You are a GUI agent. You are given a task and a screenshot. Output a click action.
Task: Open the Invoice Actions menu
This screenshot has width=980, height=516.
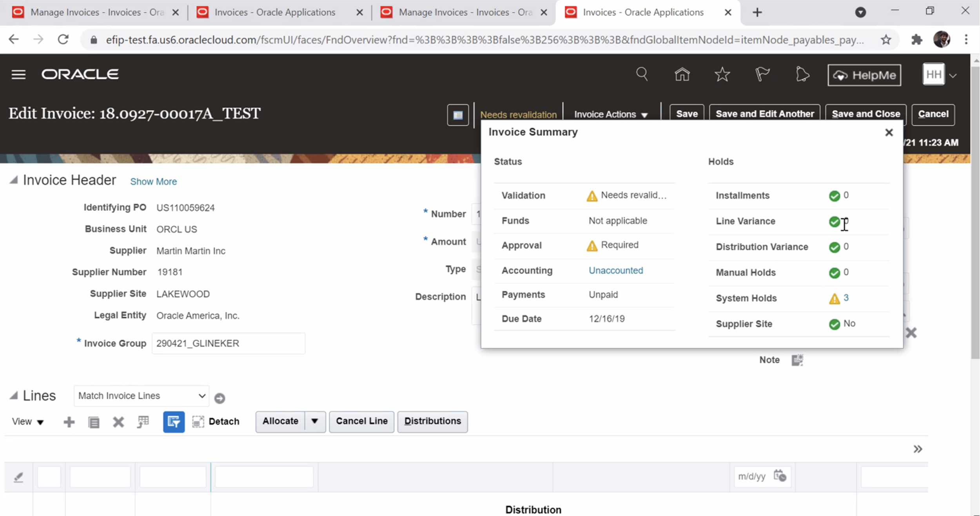coord(610,114)
